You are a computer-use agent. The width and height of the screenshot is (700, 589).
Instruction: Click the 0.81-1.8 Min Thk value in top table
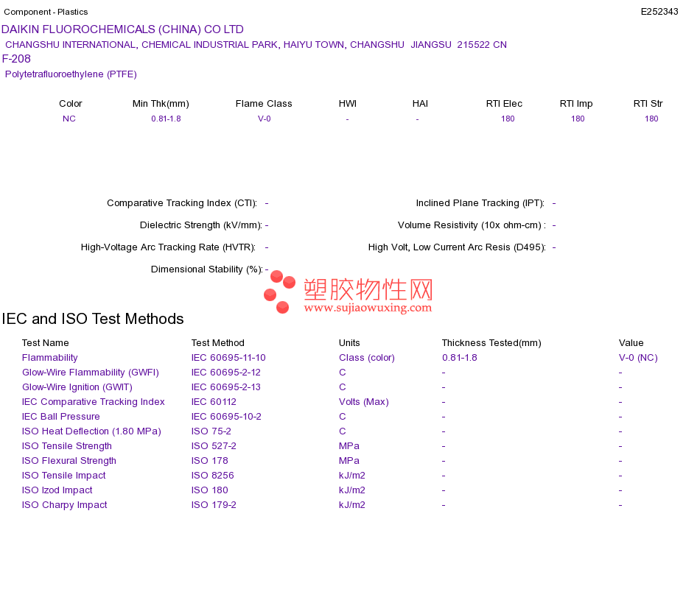pyautogui.click(x=166, y=119)
